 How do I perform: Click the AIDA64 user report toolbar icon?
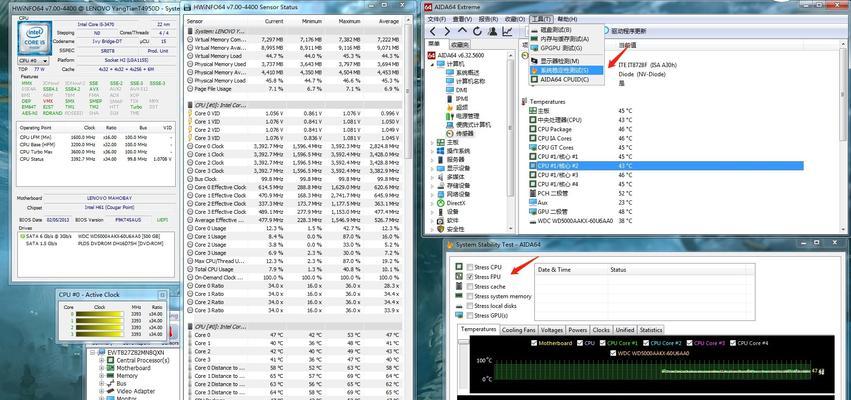pos(492,31)
